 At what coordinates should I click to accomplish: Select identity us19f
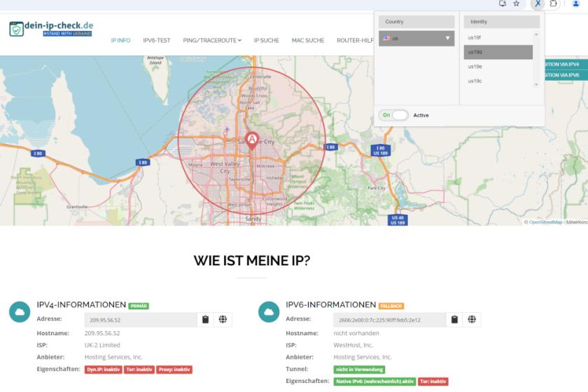pyautogui.click(x=498, y=38)
